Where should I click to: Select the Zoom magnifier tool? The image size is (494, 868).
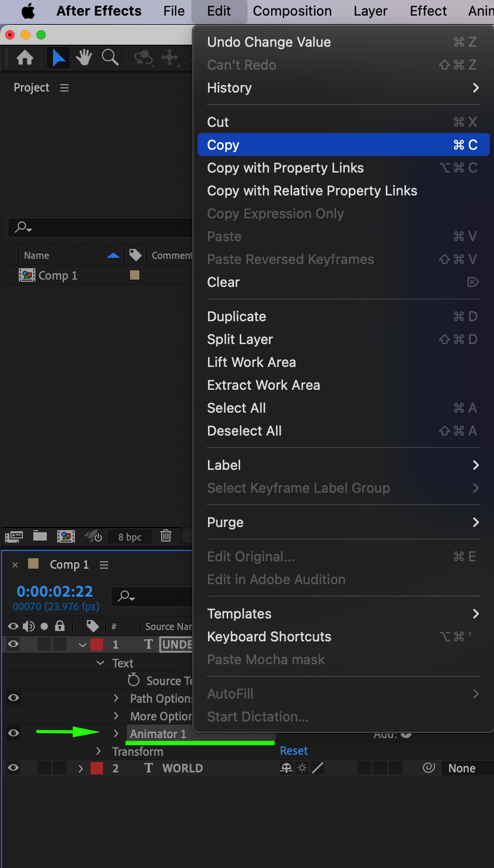tap(110, 58)
